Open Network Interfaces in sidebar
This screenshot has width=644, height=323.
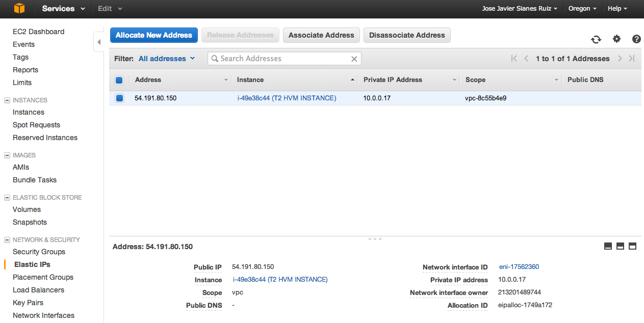[x=43, y=315]
